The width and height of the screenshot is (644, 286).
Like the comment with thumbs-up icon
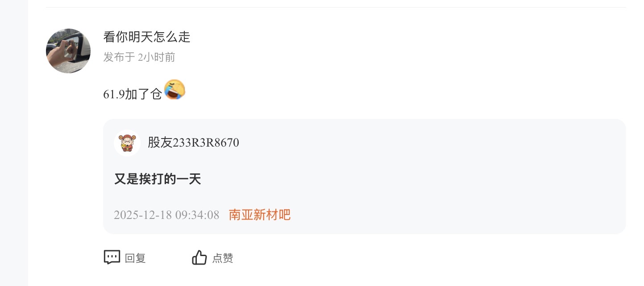[x=199, y=257]
